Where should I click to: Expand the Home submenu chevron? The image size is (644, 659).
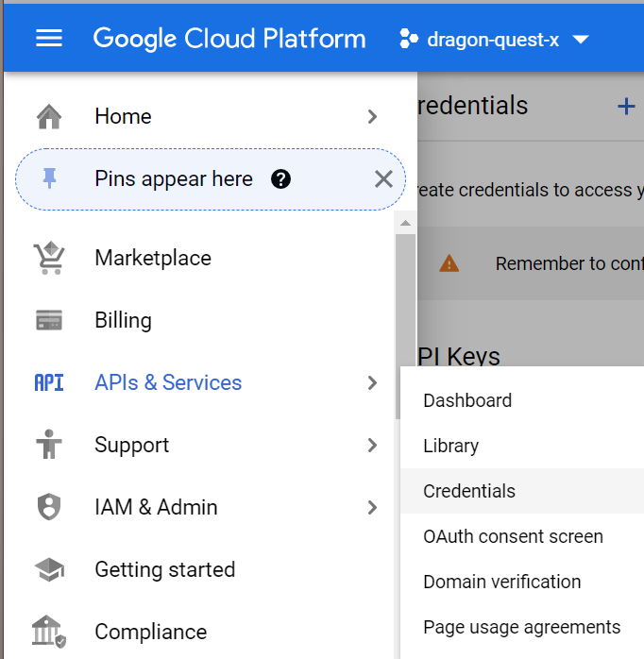tap(372, 116)
